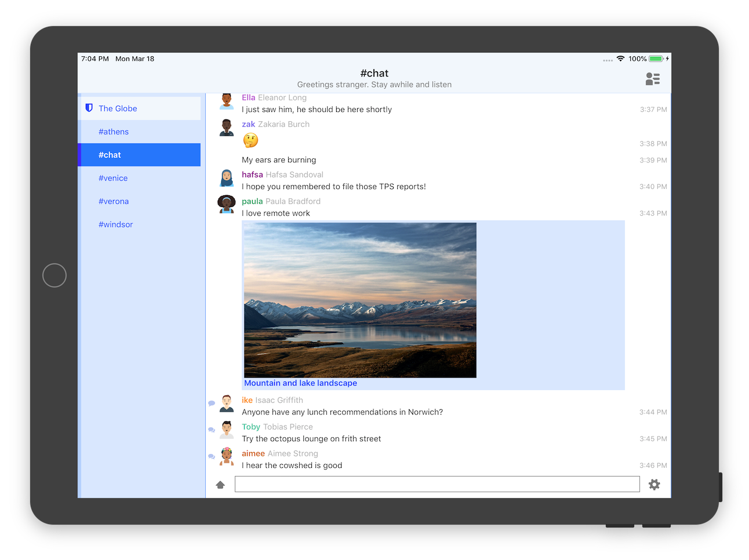Click the Mountain and lake landscape link
This screenshot has height=560, width=749.
pyautogui.click(x=300, y=383)
